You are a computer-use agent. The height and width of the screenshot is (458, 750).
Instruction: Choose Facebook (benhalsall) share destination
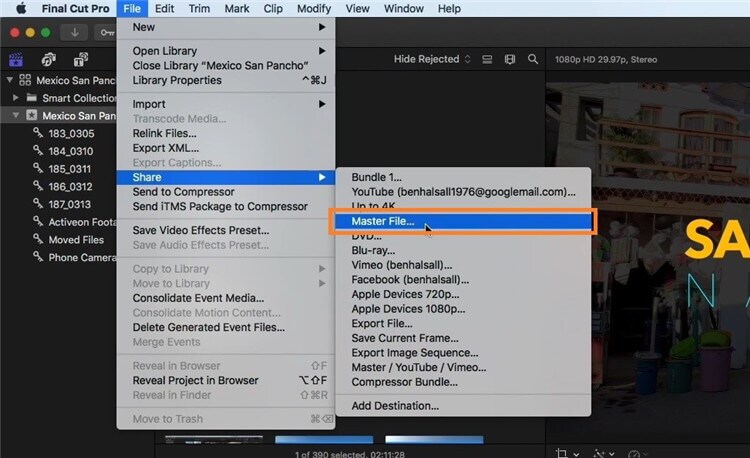pos(463,280)
